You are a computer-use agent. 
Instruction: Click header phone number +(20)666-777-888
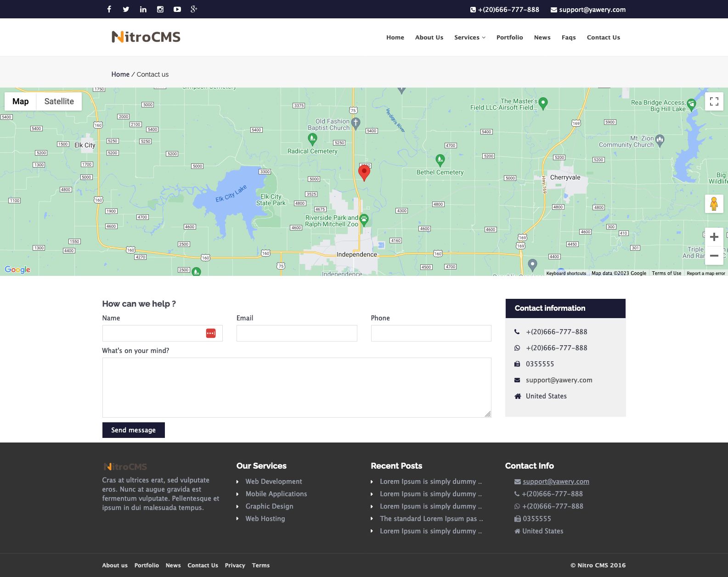504,10
